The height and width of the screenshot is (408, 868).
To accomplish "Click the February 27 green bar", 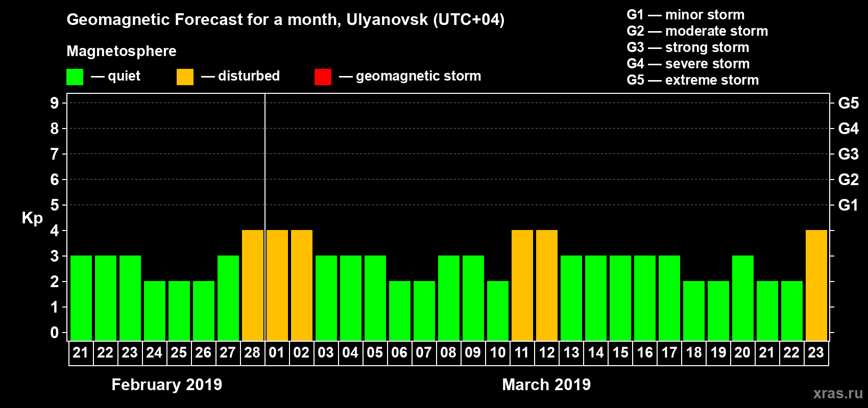I will point(228,298).
